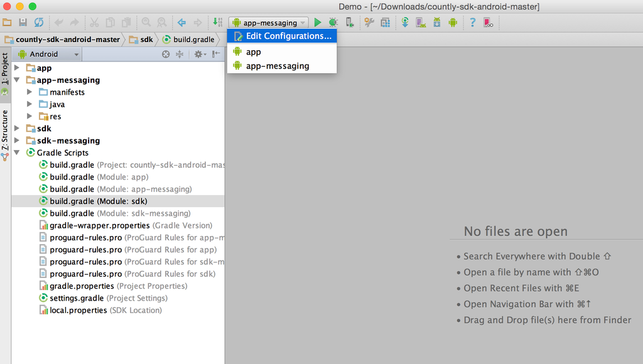Click the Synchronize refresh icon
Screen dimensions: 643x364
pos(39,23)
